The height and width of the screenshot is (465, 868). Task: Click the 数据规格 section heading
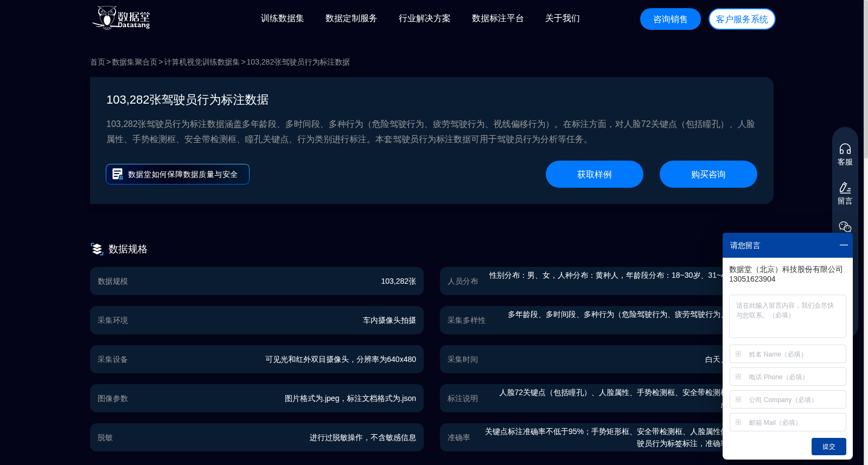pyautogui.click(x=128, y=249)
